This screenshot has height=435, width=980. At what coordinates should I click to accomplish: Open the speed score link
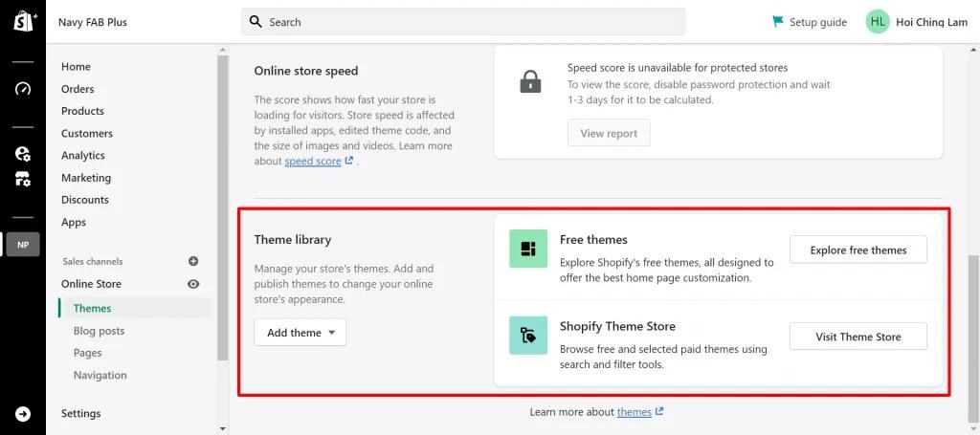click(x=313, y=161)
